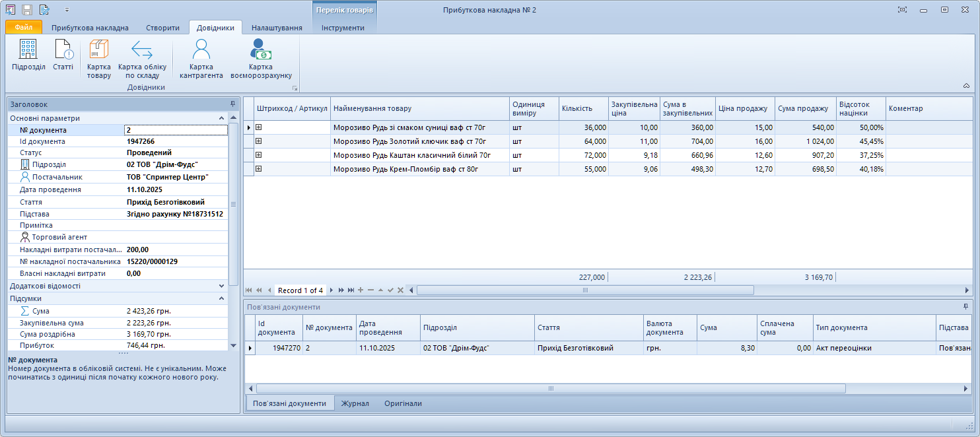Image resolution: width=980 pixels, height=437 pixels.
Task: Click the goods grid horizontal scrollbar
Action: (x=584, y=290)
